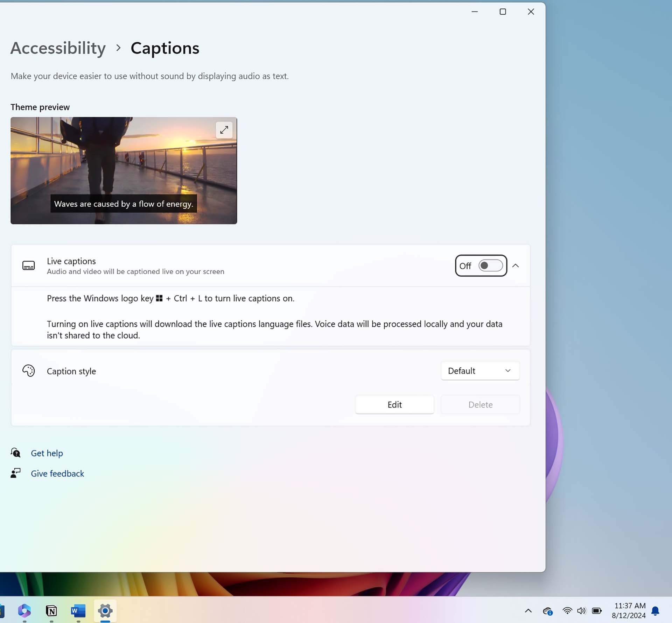The height and width of the screenshot is (623, 672).
Task: Show hidden system tray icons
Action: point(528,611)
